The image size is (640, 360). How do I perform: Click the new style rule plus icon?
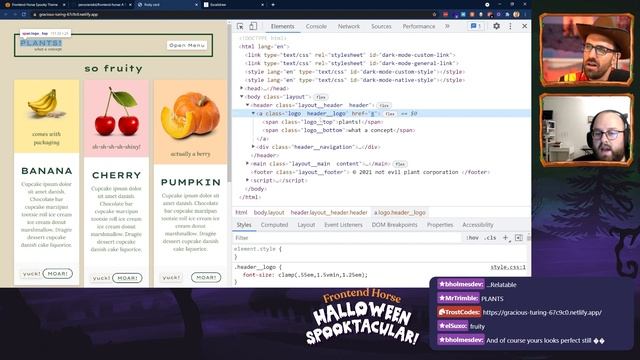[x=505, y=238]
